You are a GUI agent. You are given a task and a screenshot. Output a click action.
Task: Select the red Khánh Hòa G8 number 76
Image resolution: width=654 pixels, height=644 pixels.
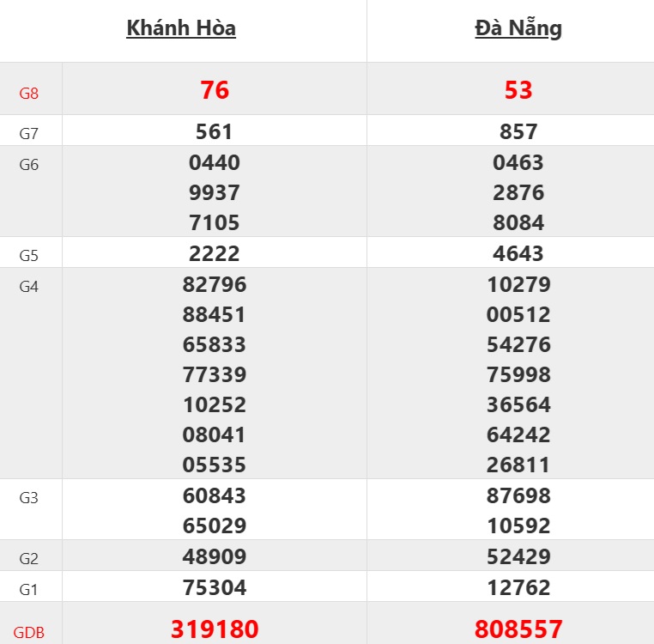tap(215, 90)
